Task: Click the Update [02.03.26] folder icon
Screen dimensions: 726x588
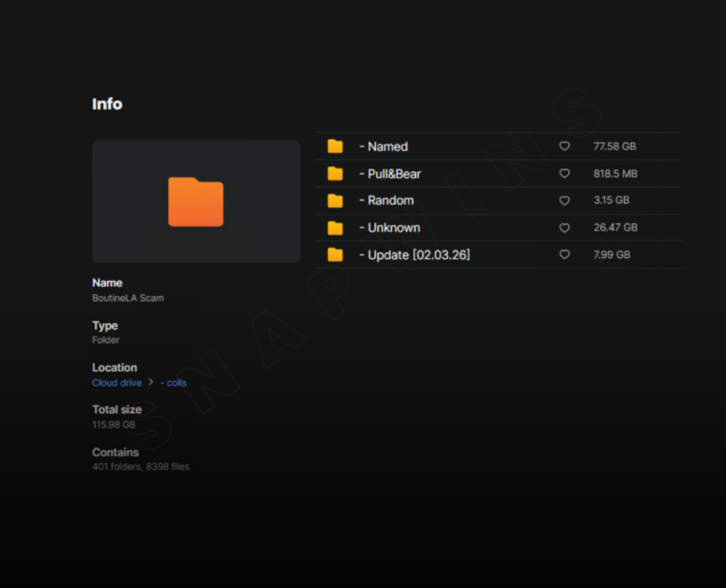Action: click(335, 255)
